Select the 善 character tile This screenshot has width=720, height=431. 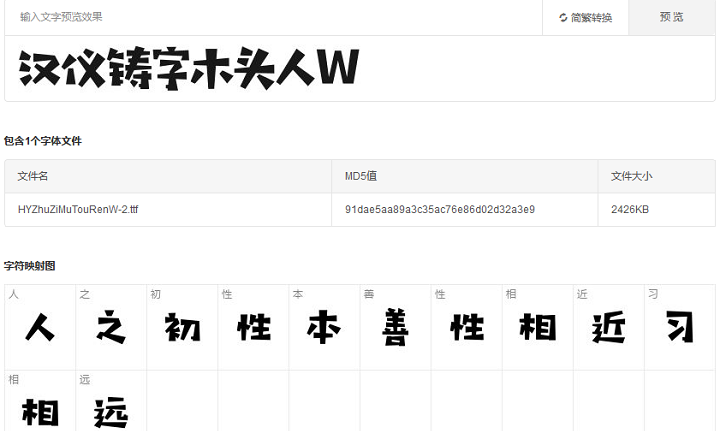tap(395, 328)
